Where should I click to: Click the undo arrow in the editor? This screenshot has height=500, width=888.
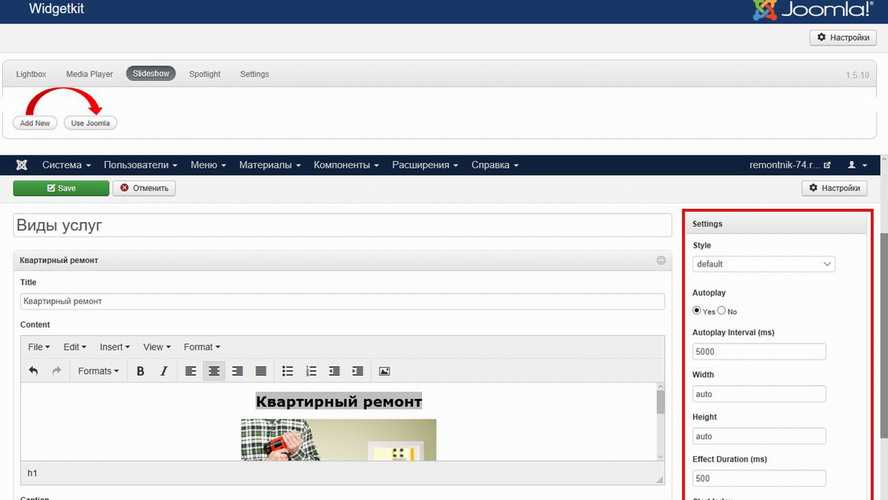tap(33, 371)
